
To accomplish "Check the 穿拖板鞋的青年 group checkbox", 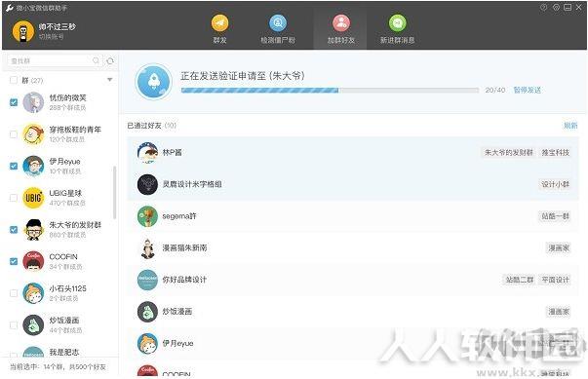I will pyautogui.click(x=14, y=134).
